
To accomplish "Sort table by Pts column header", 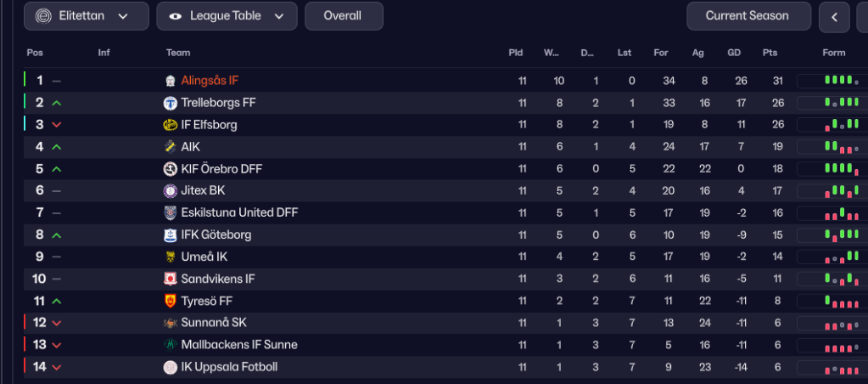I will click(770, 53).
